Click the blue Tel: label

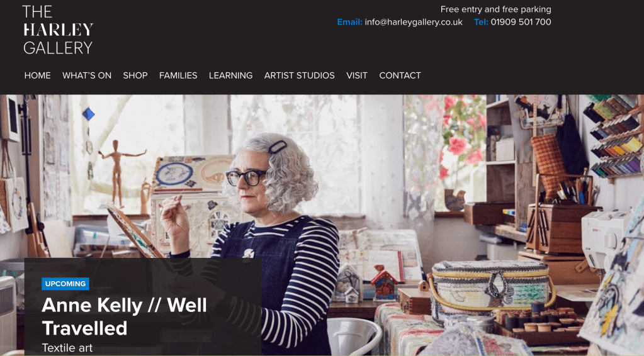pyautogui.click(x=481, y=22)
